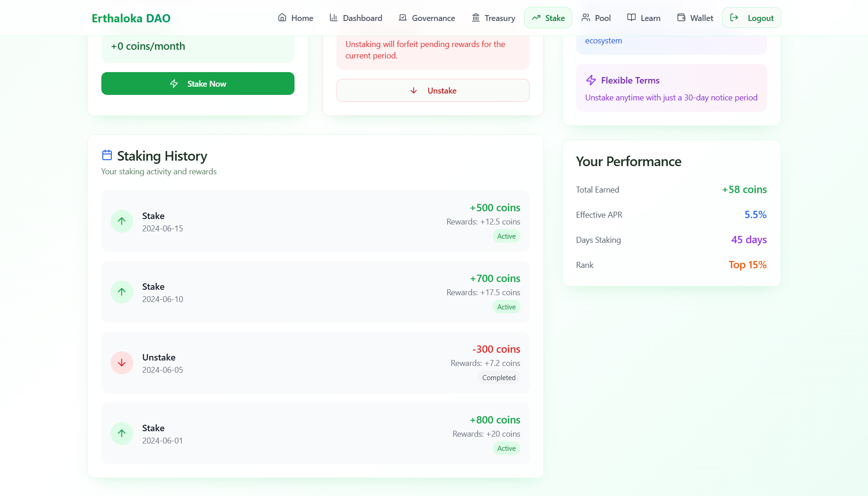Viewport: 868px width, 496px height.
Task: Click the Top 15% rank value
Action: tap(747, 265)
